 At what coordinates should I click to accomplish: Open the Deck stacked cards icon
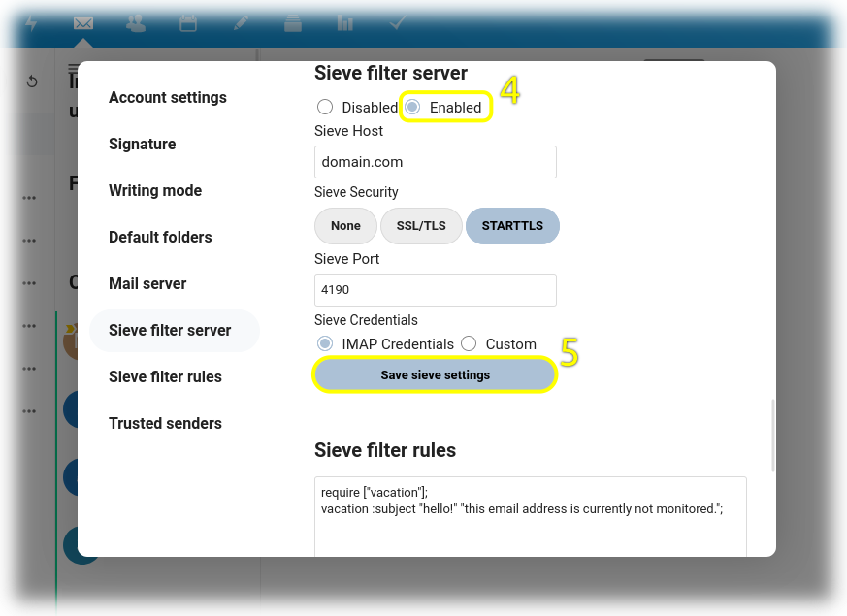pyautogui.click(x=293, y=23)
